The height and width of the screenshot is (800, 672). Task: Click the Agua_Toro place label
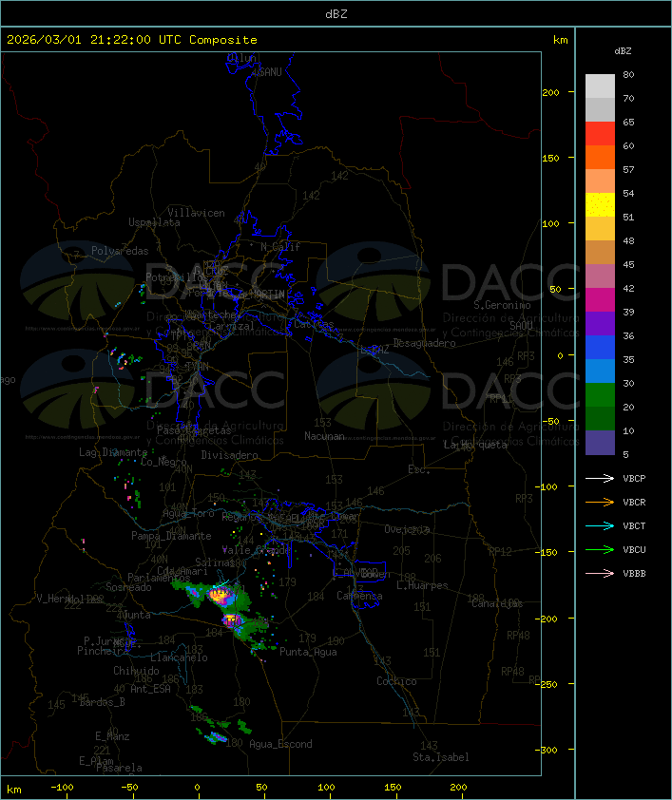(188, 514)
